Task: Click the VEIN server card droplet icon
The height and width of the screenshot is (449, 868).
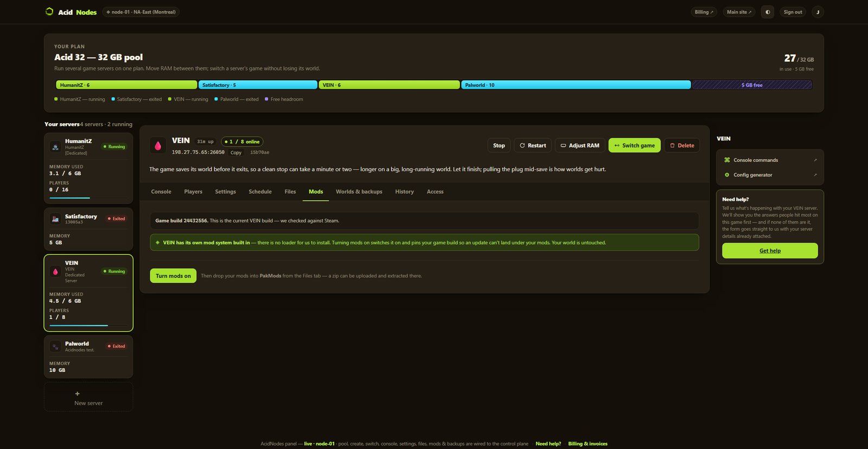Action: (x=55, y=272)
